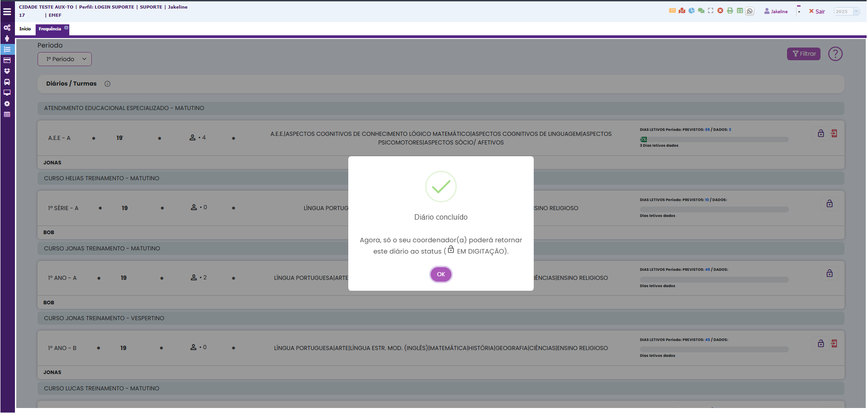Close the Frequência tab
The height and width of the screenshot is (413, 868).
pos(66,28)
